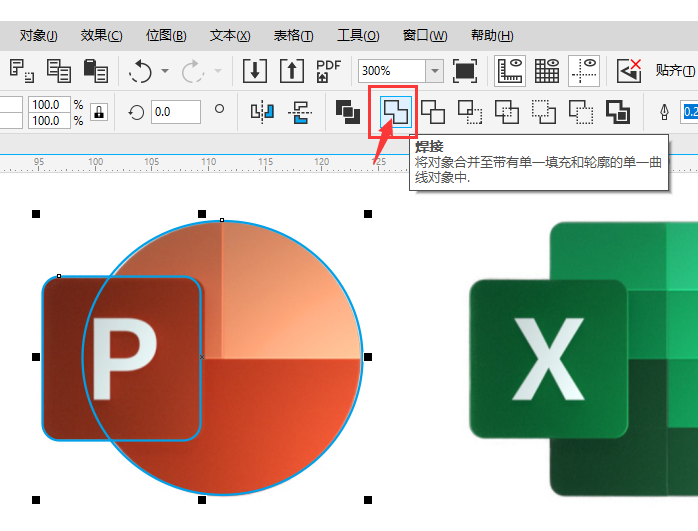Click the green Excel logo image
Viewport: 698px width, 531px height.
(583, 359)
